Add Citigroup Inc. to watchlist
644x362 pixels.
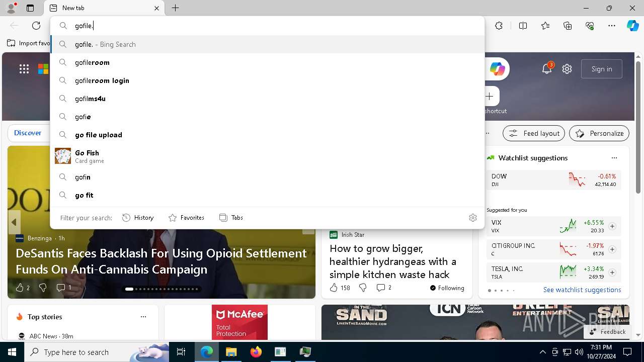tap(612, 249)
